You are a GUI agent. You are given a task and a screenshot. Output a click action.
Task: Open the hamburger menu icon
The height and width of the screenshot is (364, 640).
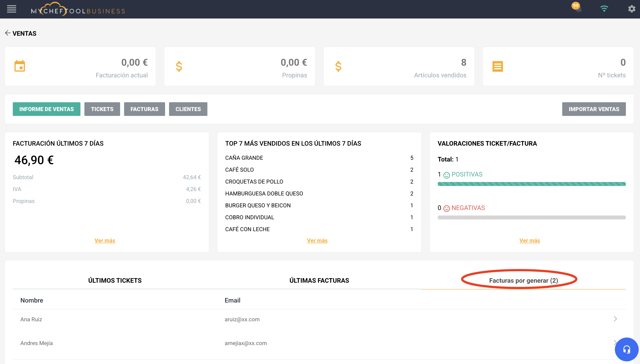pyautogui.click(x=11, y=9)
